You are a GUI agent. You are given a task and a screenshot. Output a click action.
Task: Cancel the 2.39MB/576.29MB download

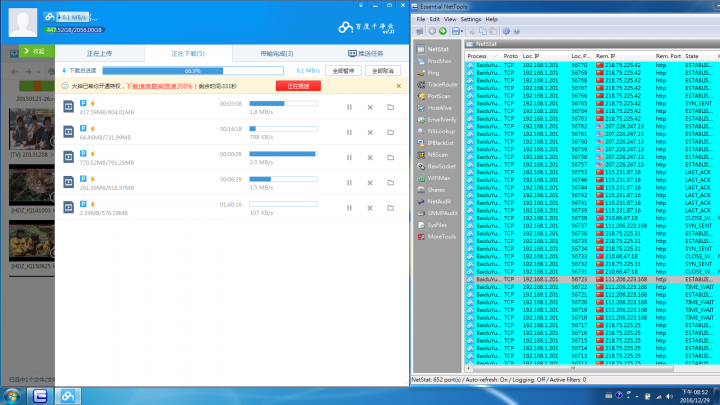(x=370, y=208)
